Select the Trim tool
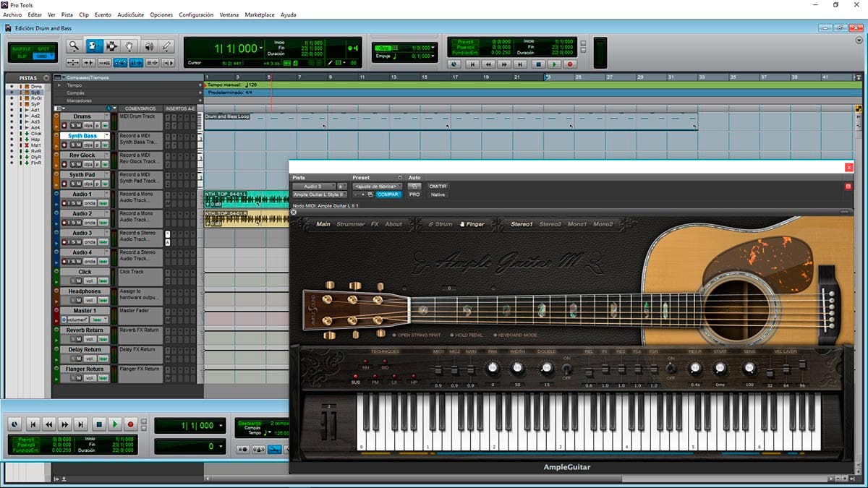 [x=94, y=46]
